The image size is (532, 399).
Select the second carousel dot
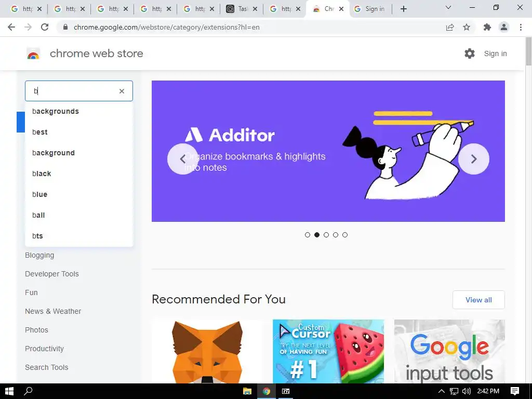pyautogui.click(x=317, y=235)
